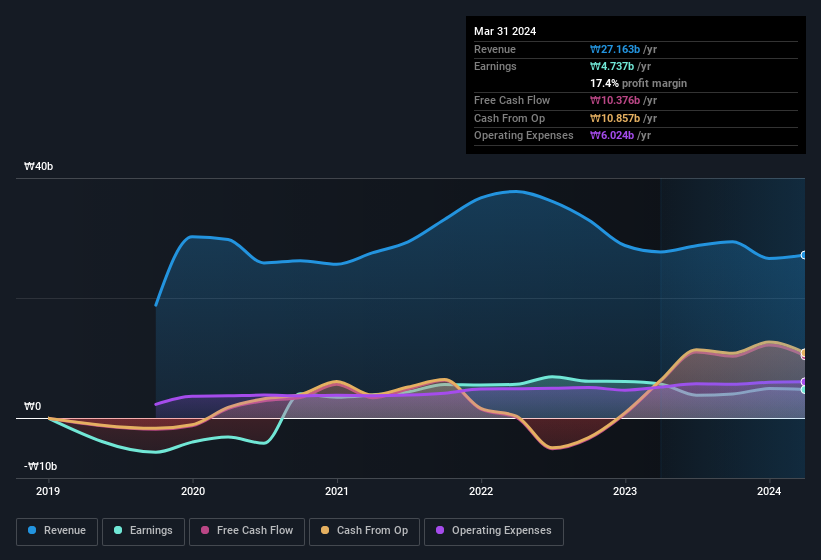Click the Free Cash Flow label in tooltip
The height and width of the screenshot is (560, 821).
point(512,100)
